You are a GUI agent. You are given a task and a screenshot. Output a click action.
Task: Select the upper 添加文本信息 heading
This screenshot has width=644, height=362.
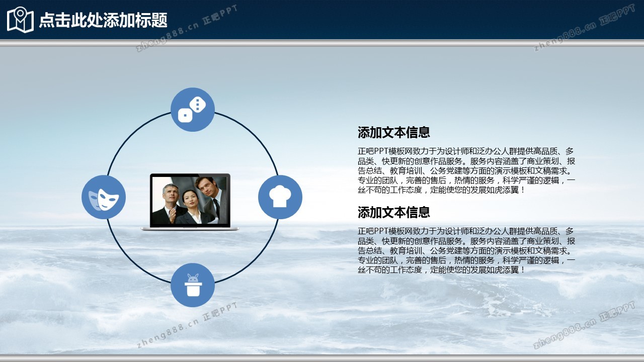[x=394, y=133]
